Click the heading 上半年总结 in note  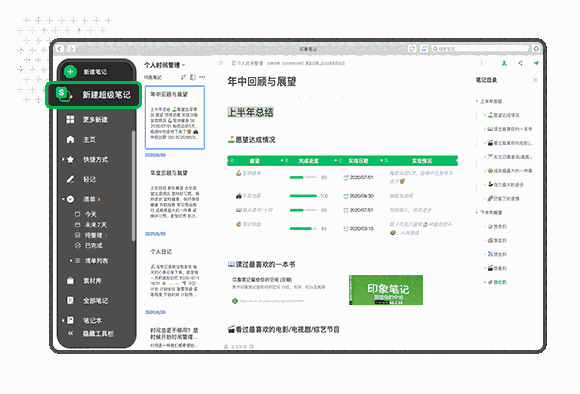250,112
